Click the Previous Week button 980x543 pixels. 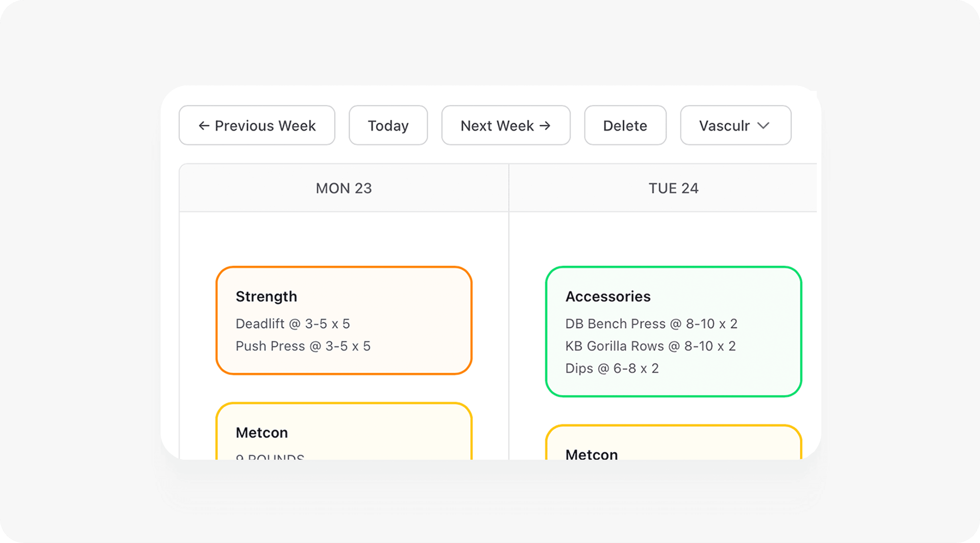[257, 125]
